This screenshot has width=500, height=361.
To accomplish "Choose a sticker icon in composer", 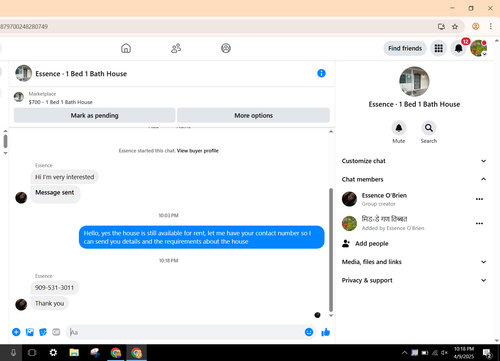I will [43, 332].
